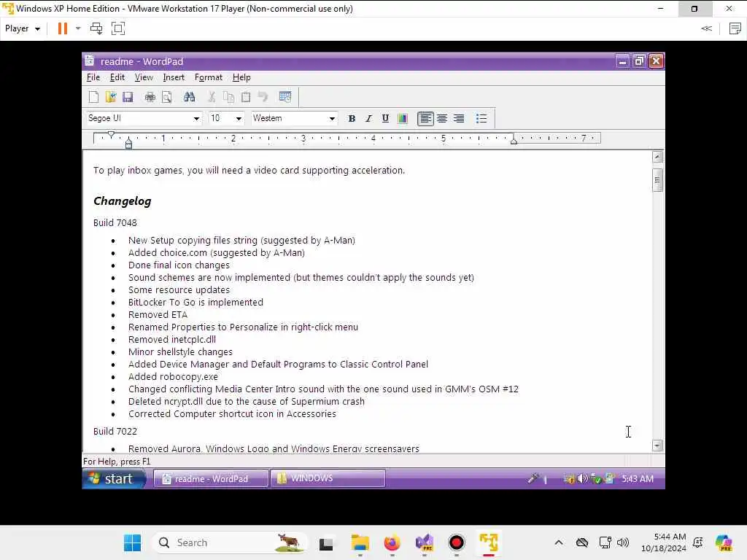Open Task View on host taskbar
Screen dimensions: 747x560
pyautogui.click(x=326, y=542)
